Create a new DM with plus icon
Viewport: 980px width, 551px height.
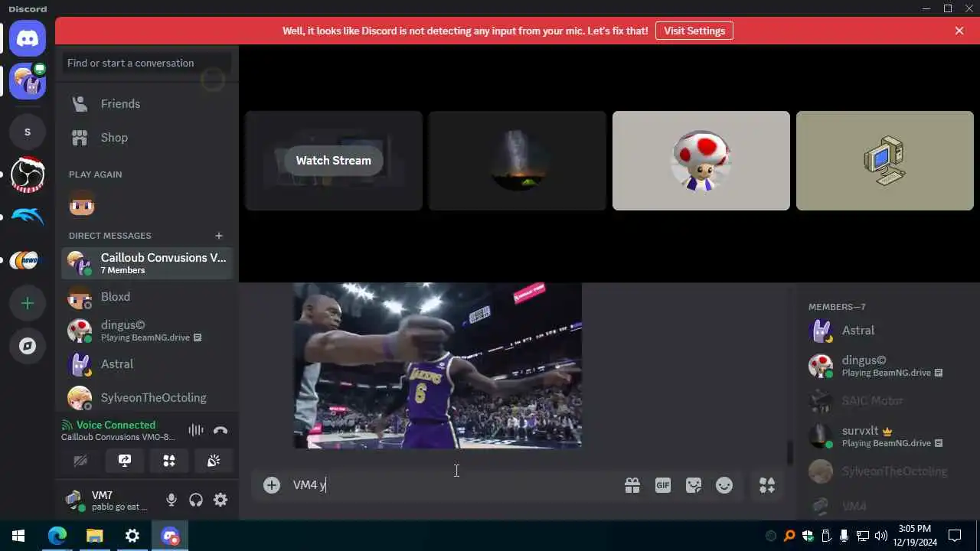coord(219,236)
